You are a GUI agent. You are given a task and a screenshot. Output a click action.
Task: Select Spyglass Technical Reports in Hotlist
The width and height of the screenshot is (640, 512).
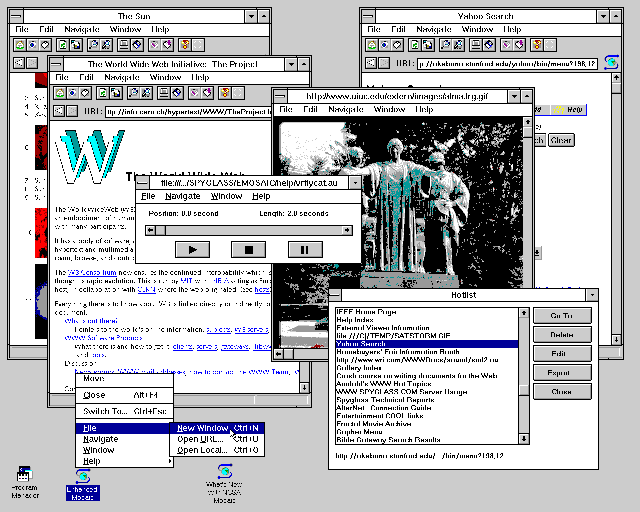tap(427, 400)
